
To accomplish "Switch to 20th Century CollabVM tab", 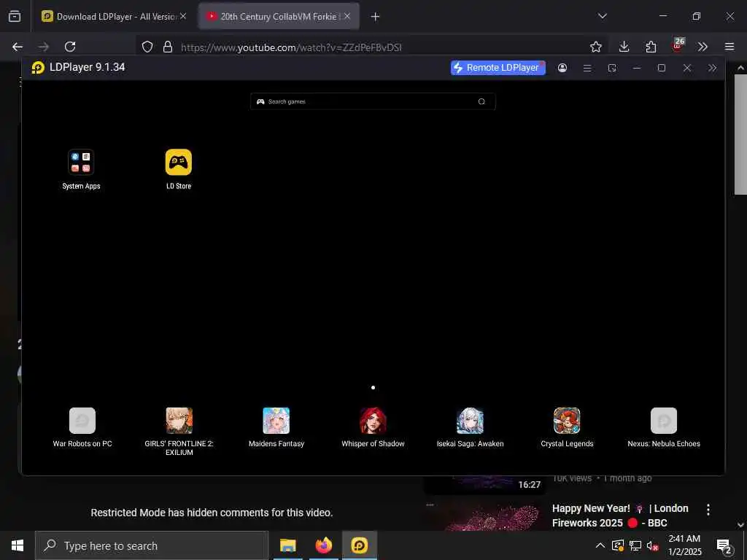I will click(279, 16).
